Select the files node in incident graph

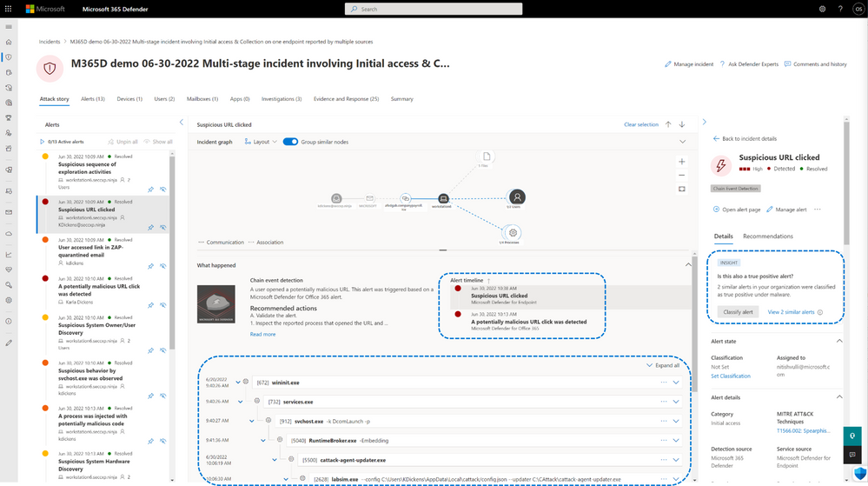[486, 156]
